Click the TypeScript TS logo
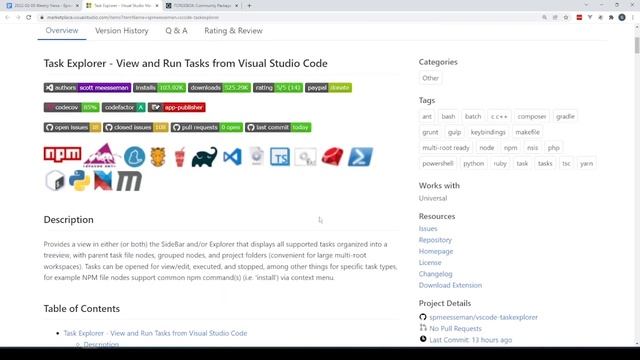This screenshot has width=640, height=360. coord(280,157)
